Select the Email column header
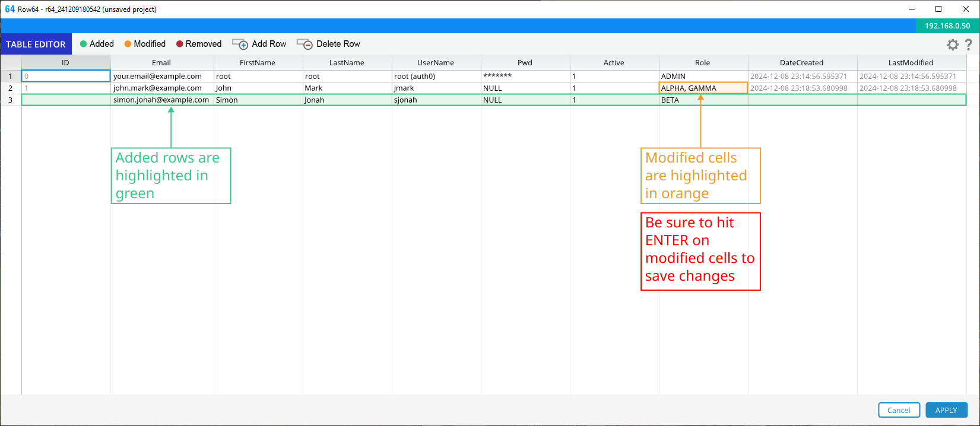 [161, 62]
